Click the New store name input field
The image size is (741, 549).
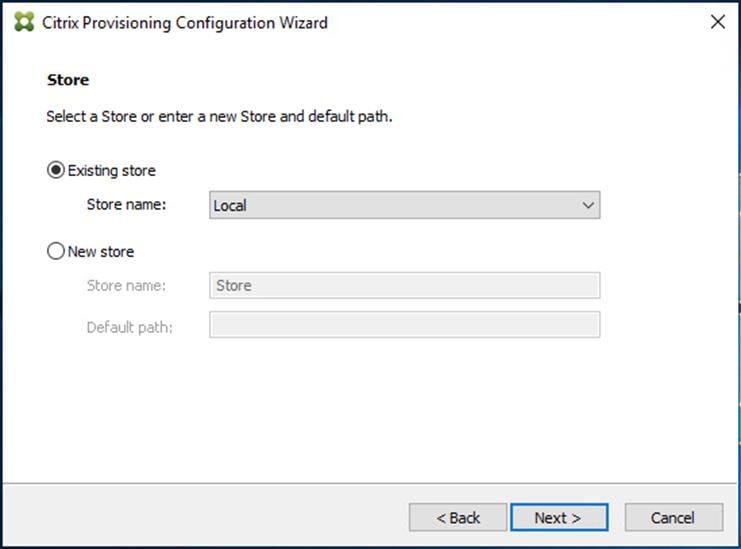[x=405, y=285]
